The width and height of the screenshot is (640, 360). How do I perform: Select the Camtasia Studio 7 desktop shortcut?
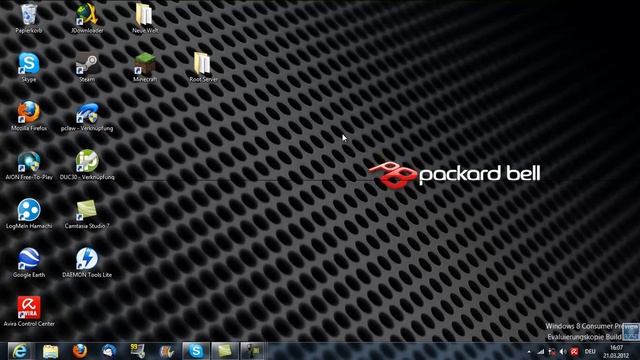pos(87,214)
